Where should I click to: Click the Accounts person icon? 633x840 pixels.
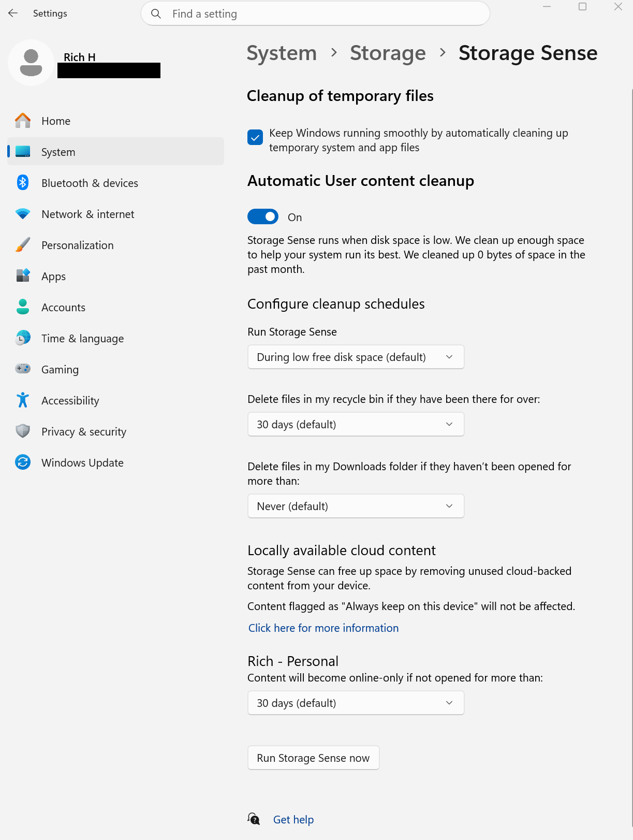(x=23, y=307)
